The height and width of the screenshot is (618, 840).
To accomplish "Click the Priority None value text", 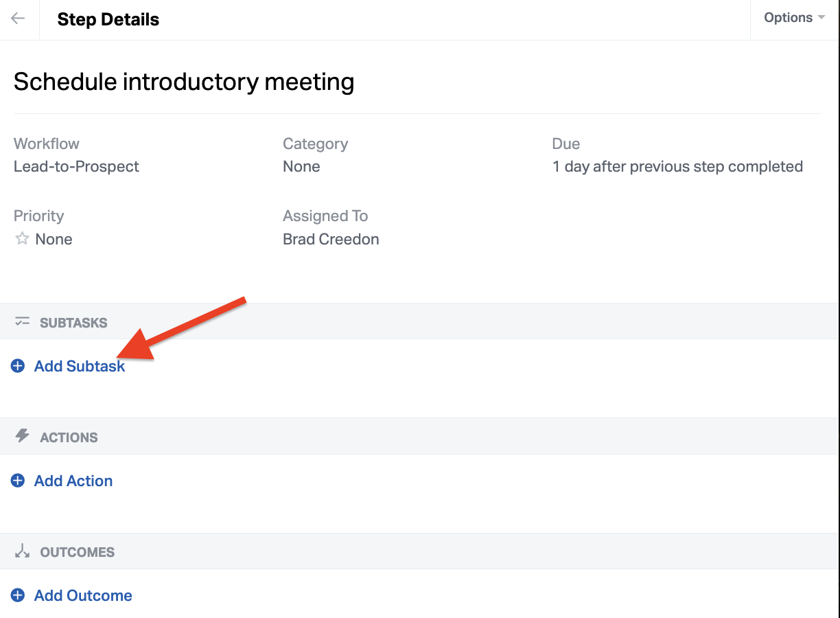I will pyautogui.click(x=54, y=239).
